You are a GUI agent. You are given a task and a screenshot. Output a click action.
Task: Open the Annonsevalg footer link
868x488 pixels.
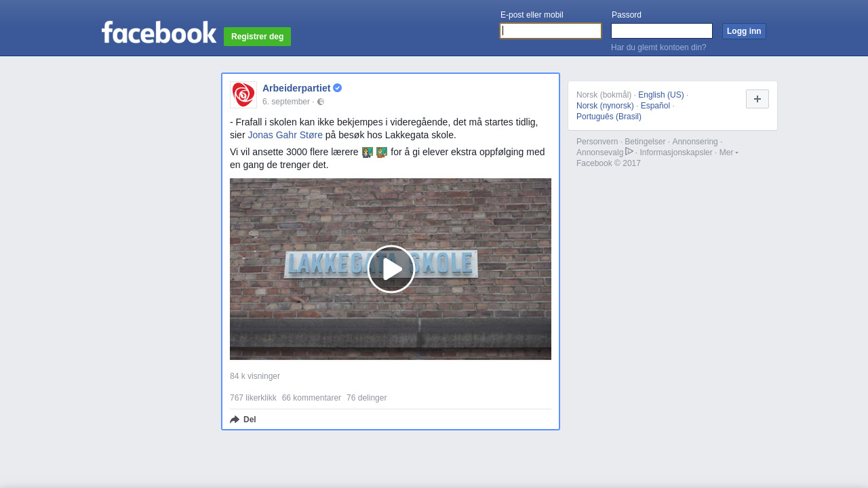coord(599,152)
